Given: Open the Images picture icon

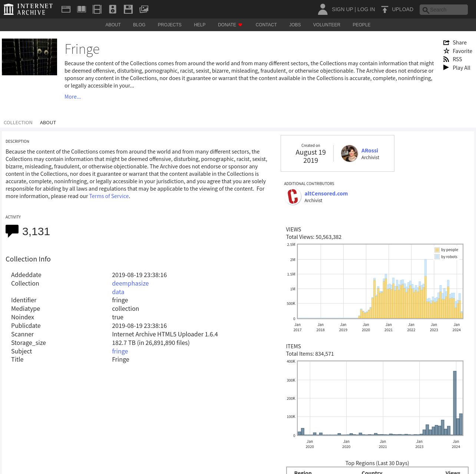Looking at the screenshot, I should click(x=144, y=9).
